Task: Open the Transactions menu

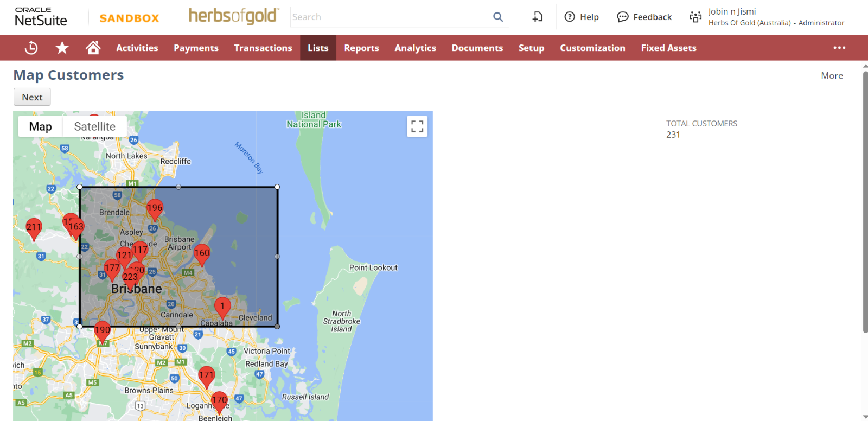Action: click(263, 48)
